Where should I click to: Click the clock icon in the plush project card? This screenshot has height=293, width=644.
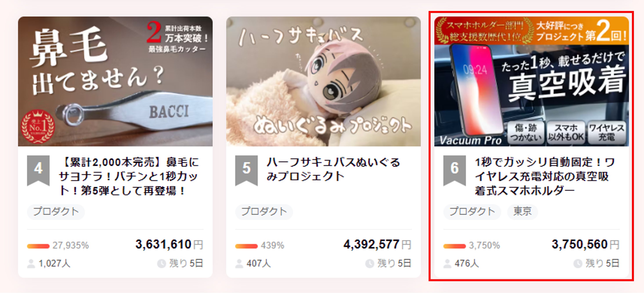point(370,264)
